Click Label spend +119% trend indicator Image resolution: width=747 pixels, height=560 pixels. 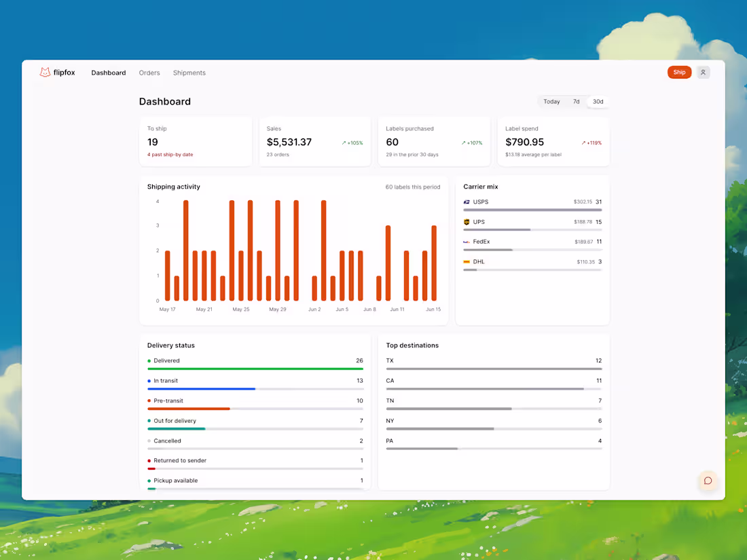[x=591, y=143]
